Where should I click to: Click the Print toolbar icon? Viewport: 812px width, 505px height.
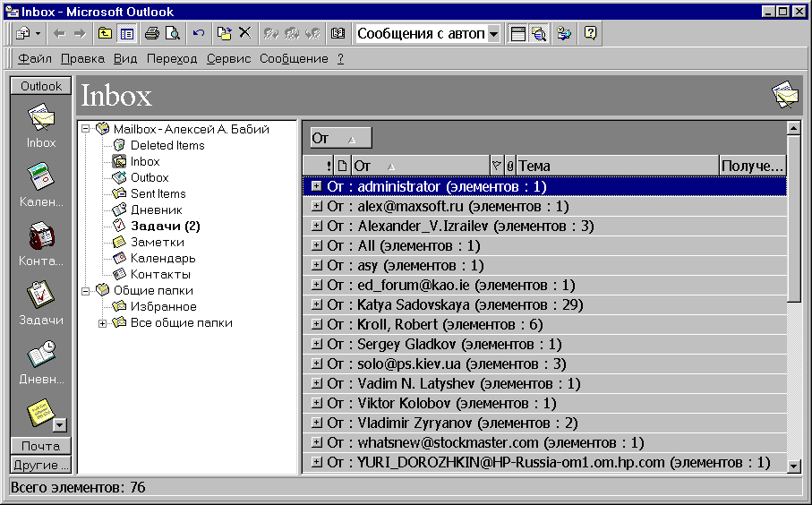click(x=151, y=34)
